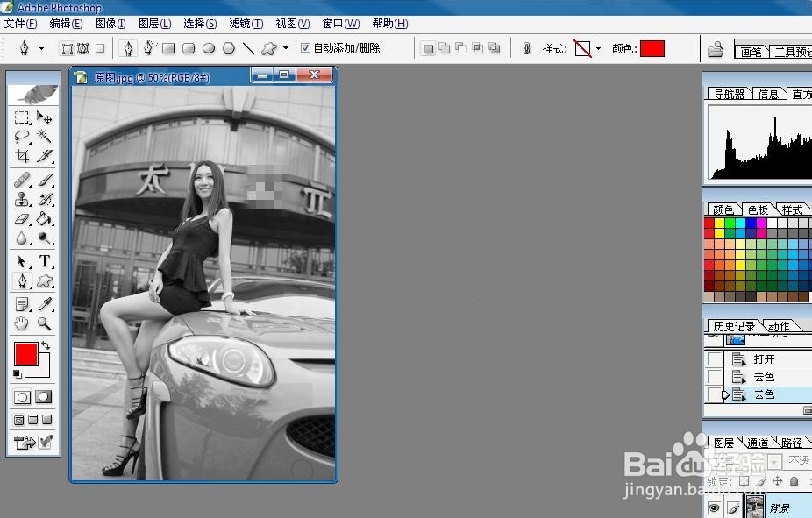Select the Paint Bucket tool
The image size is (812, 518).
pos(45,219)
